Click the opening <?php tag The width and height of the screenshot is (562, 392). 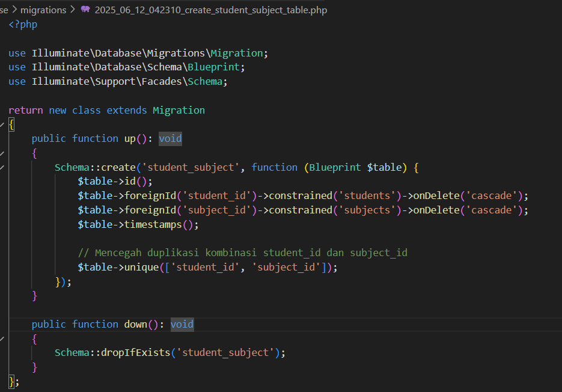pyautogui.click(x=23, y=25)
